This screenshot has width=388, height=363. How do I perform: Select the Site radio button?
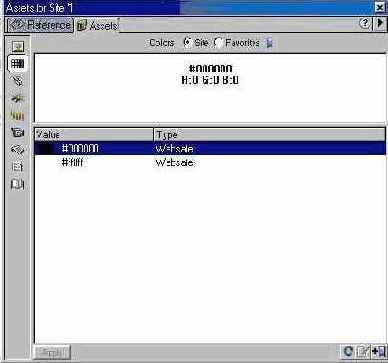(188, 43)
